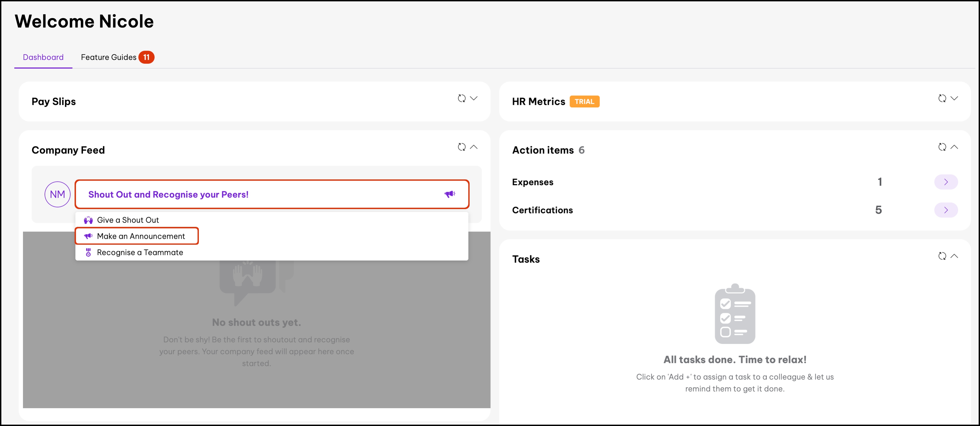This screenshot has width=980, height=426.
Task: Collapse the Action items panel
Action: tap(954, 147)
